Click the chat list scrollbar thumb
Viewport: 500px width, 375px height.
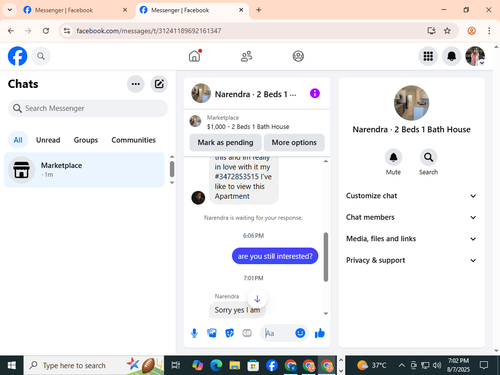tap(172, 169)
